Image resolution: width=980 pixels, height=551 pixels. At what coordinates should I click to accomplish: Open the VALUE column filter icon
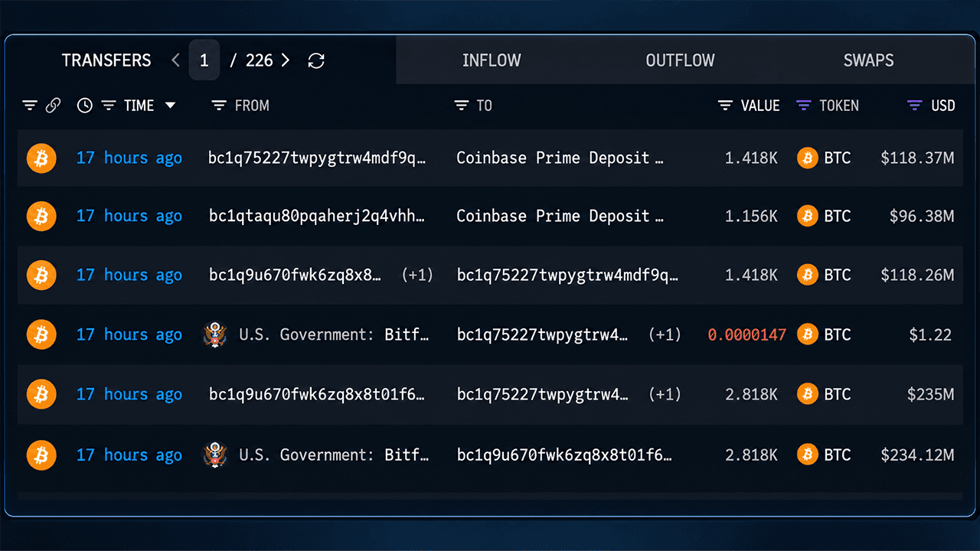tap(725, 106)
